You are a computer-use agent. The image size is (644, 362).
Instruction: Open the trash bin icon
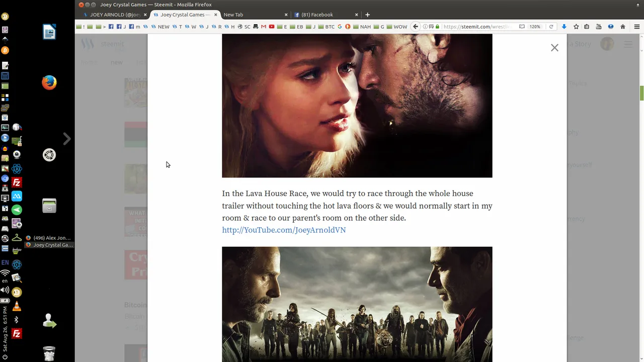coord(49,354)
